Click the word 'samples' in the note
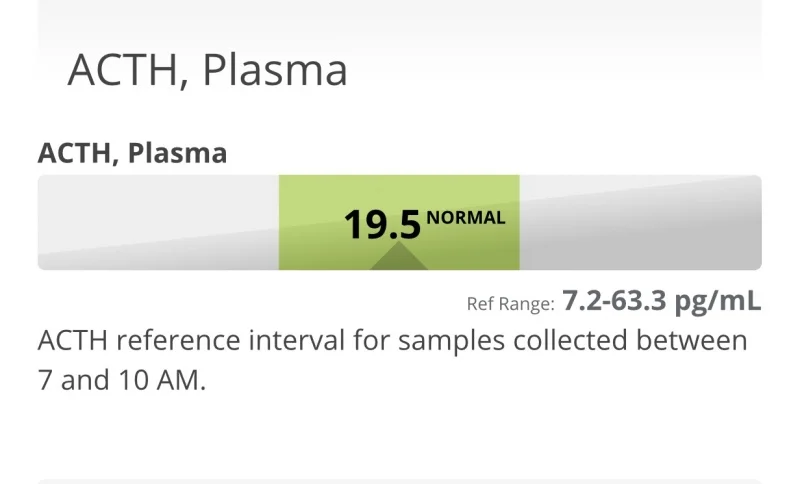The height and width of the screenshot is (484, 800). pyautogui.click(x=452, y=342)
